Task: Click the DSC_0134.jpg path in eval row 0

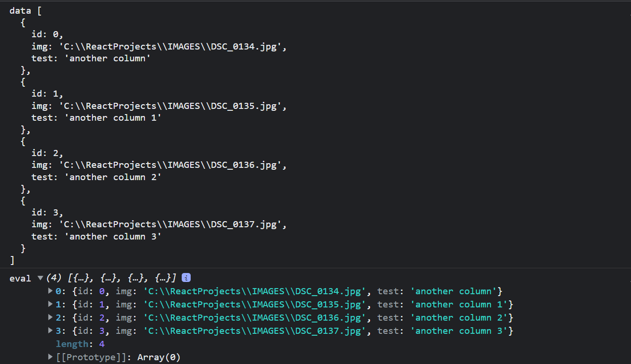Action: [x=255, y=291]
